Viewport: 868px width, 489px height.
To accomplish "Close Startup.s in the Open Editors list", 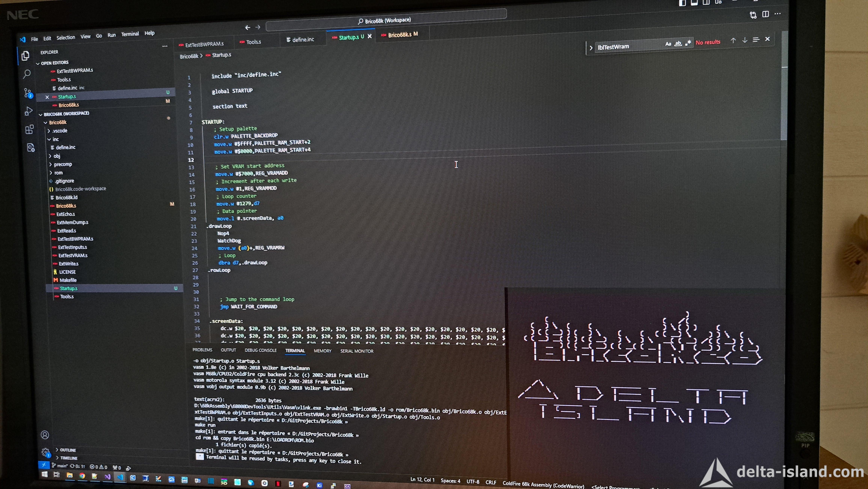I will (47, 97).
